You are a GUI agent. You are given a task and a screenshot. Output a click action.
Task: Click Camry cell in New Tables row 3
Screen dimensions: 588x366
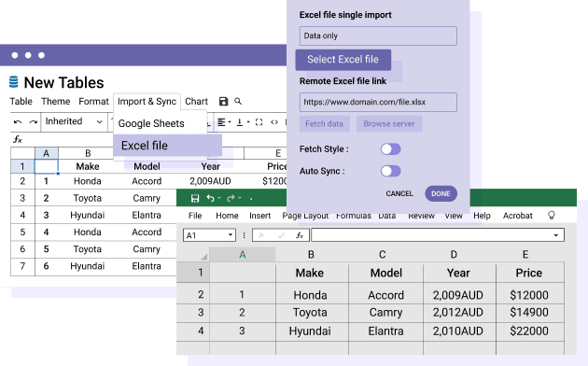[x=147, y=198]
